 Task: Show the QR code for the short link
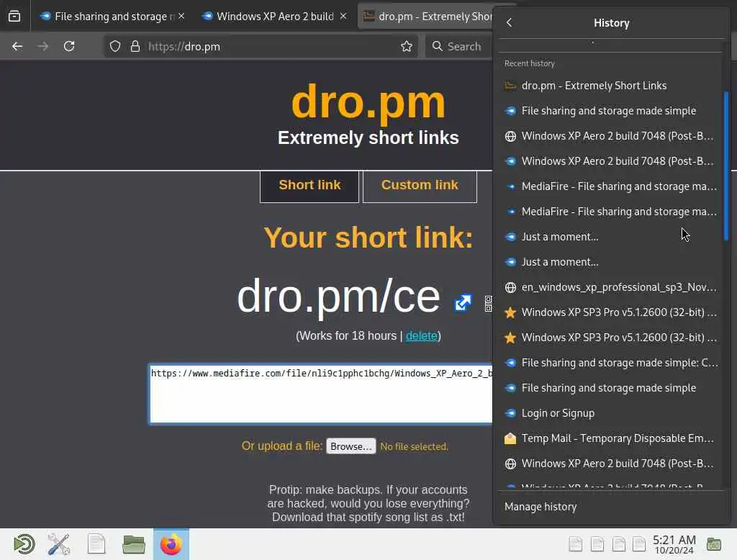click(x=489, y=304)
